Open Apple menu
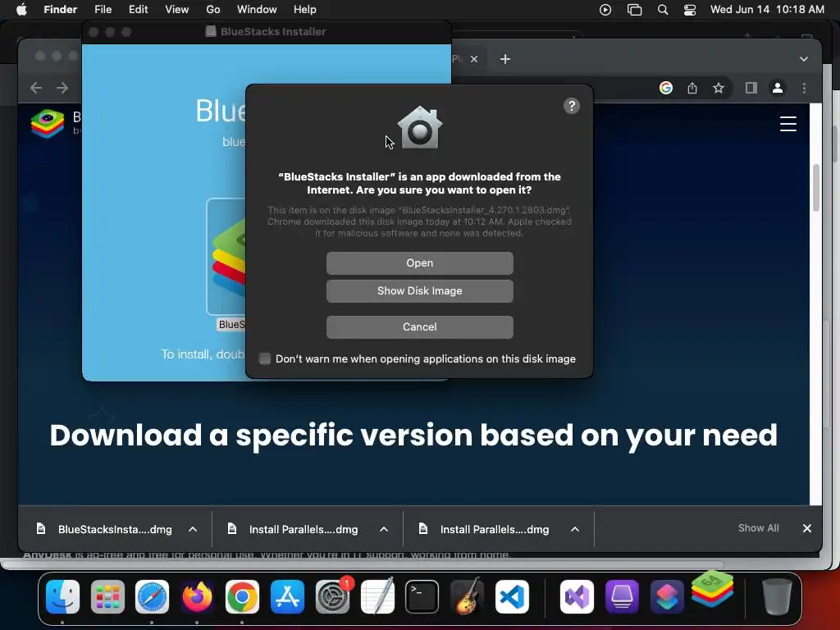Viewport: 840px width, 630px height. (21, 10)
